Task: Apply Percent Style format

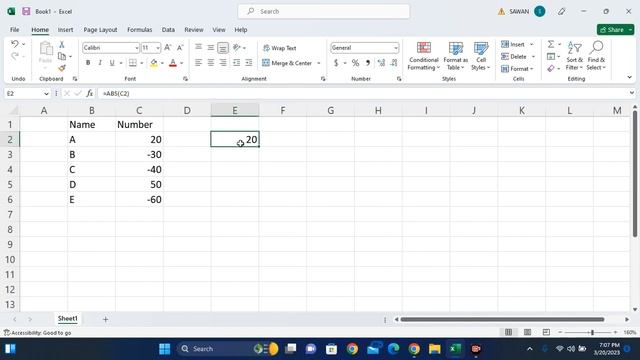Action: [356, 63]
